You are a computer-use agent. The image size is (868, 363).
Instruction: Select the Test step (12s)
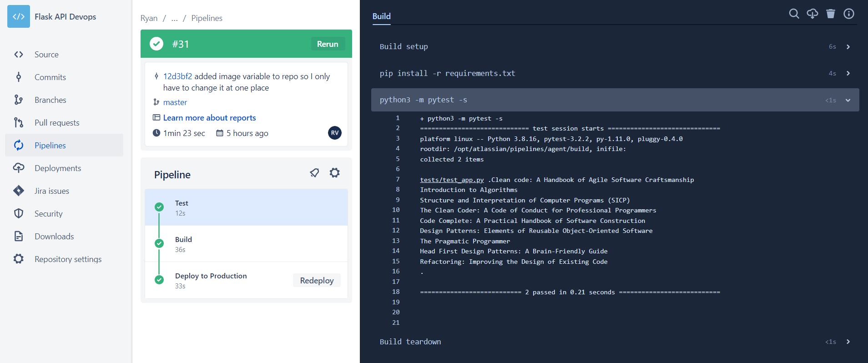pos(246,207)
